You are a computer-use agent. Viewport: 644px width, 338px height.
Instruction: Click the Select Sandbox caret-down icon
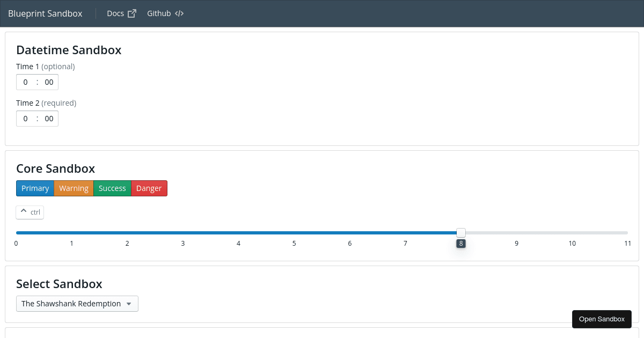click(x=129, y=304)
